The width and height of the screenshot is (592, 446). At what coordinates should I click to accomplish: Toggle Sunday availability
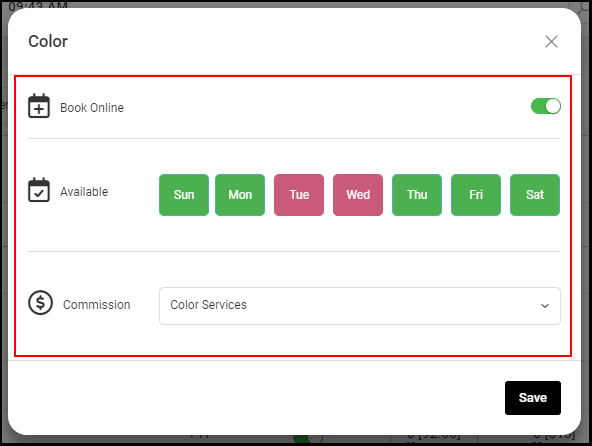pyautogui.click(x=184, y=195)
